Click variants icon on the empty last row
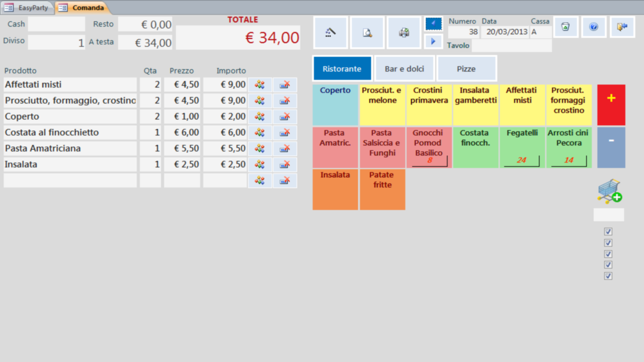The width and height of the screenshot is (644, 362). (x=260, y=180)
